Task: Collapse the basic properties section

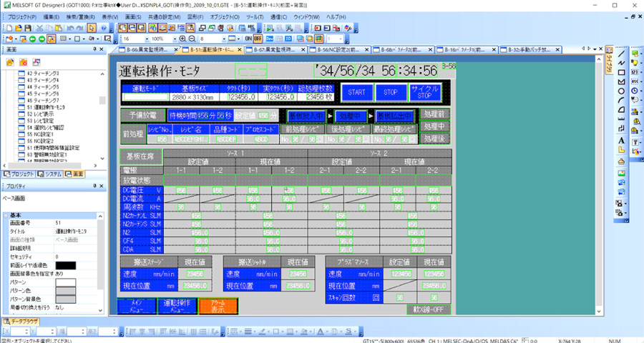Action: [6, 215]
